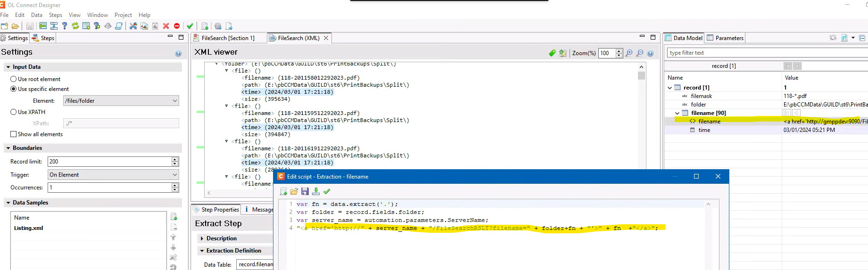This screenshot has height=270, width=868.
Task: Select the Use root element radio button
Action: point(14,79)
